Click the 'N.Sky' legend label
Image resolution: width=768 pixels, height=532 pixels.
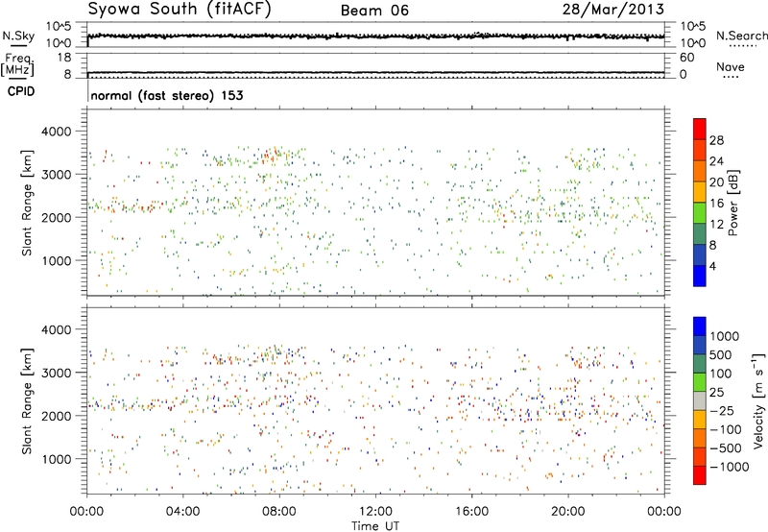[x=18, y=36]
